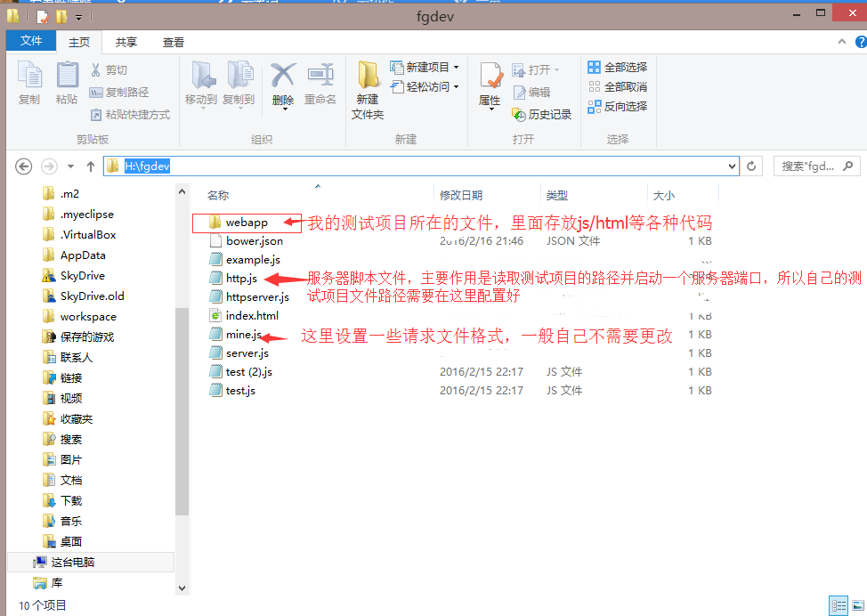Click the 重命名 (Rename) icon
The height and width of the screenshot is (616, 867).
point(320,77)
